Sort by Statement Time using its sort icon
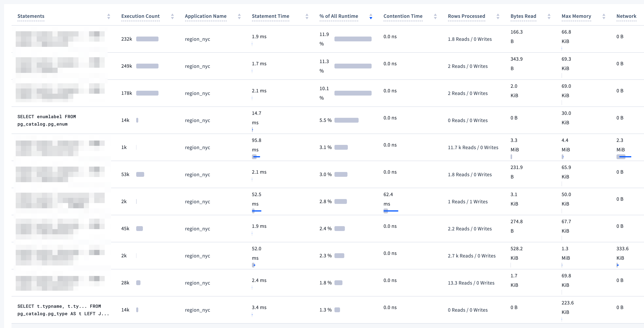This screenshot has width=644, height=328. 307,16
